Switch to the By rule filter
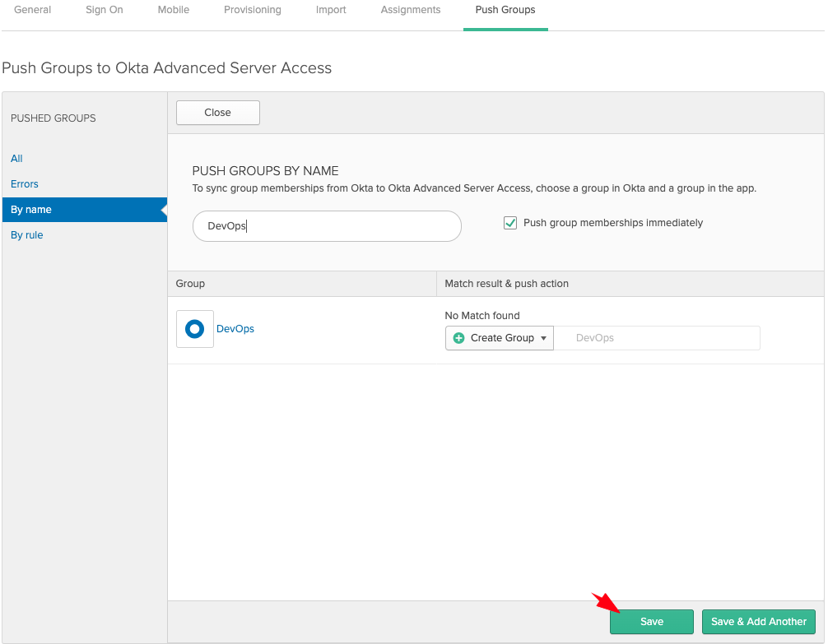The image size is (828, 644). pyautogui.click(x=27, y=234)
